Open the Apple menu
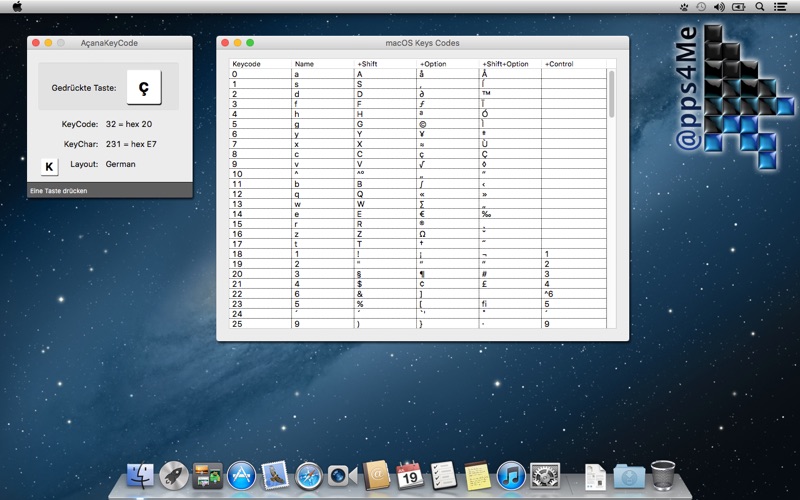 click(x=17, y=6)
